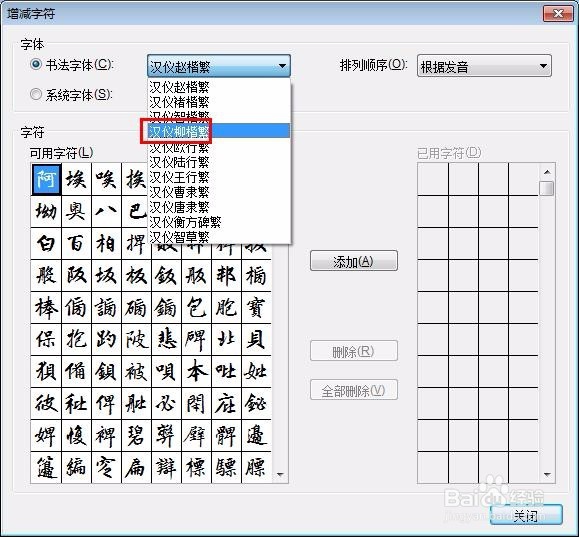Select the 閉 character cell
The width and height of the screenshot is (579, 537).
pos(196,403)
